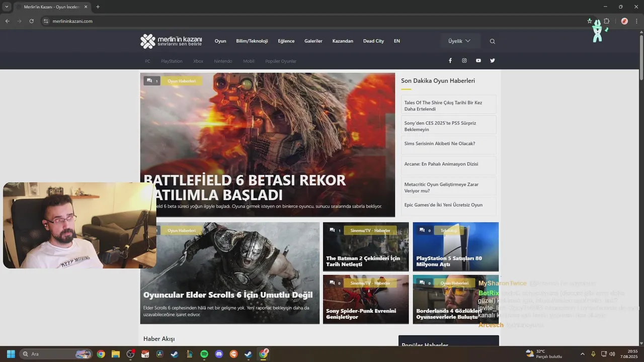Open PlayStation 5 Satışları article card
Screen dimensions: 644x362
[456, 247]
